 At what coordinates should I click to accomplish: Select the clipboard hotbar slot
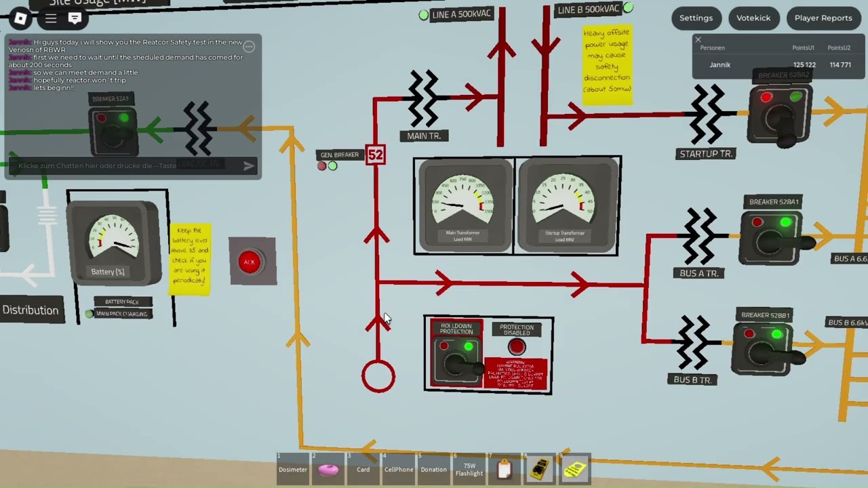505,469
